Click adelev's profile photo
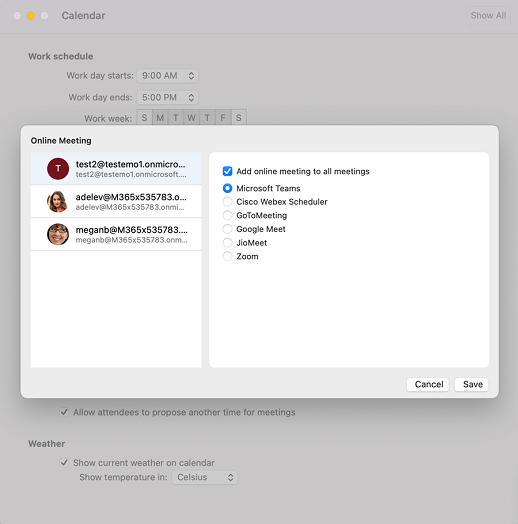Viewport: 518px width, 524px height. [x=58, y=202]
